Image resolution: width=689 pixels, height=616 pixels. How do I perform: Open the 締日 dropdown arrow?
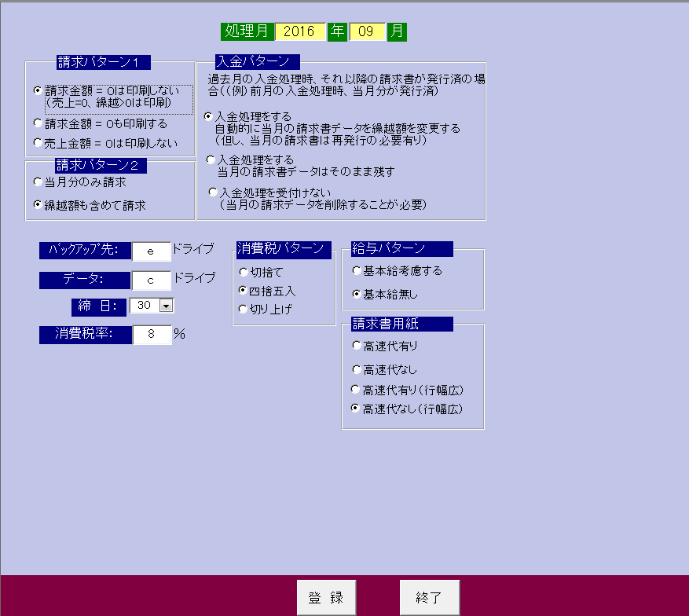(166, 306)
